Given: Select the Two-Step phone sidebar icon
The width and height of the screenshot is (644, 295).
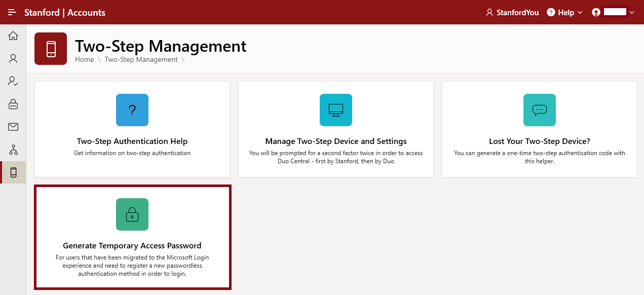Looking at the screenshot, I should 13,172.
